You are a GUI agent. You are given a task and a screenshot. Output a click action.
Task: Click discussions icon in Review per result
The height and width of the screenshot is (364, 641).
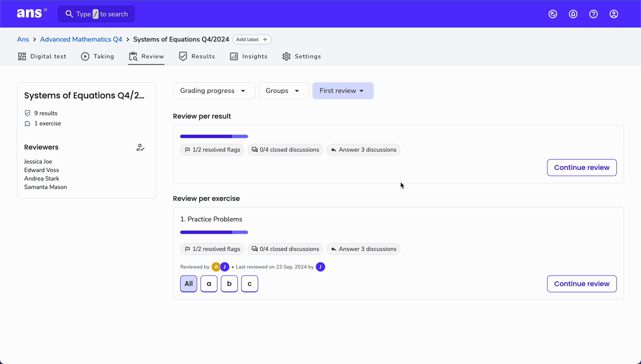(x=254, y=150)
